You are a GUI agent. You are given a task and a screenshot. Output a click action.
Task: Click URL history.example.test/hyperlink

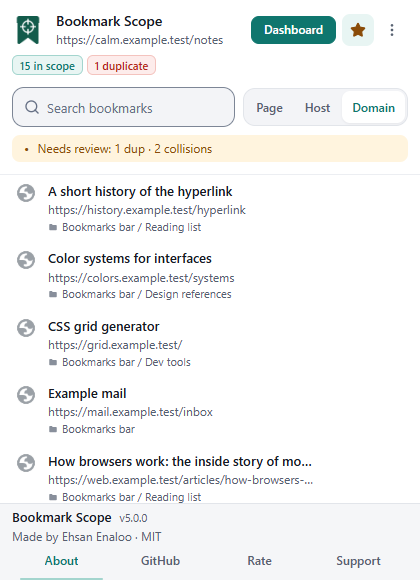coord(147,210)
